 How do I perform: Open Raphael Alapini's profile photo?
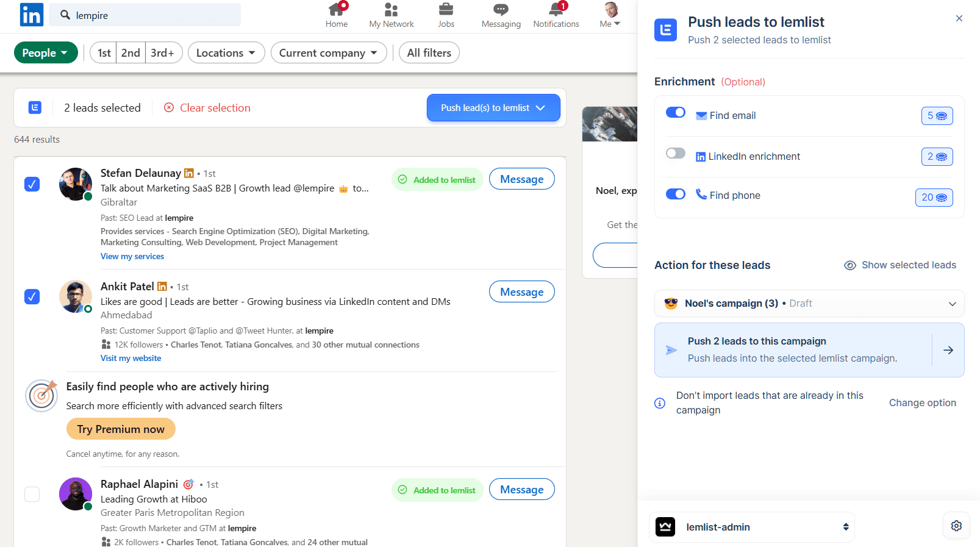(76, 494)
